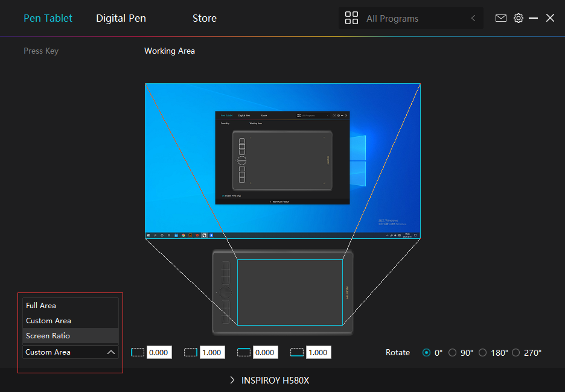Screen dimensions: 565x392
Task: Focus the left margin 0.000 field
Action: coord(159,352)
